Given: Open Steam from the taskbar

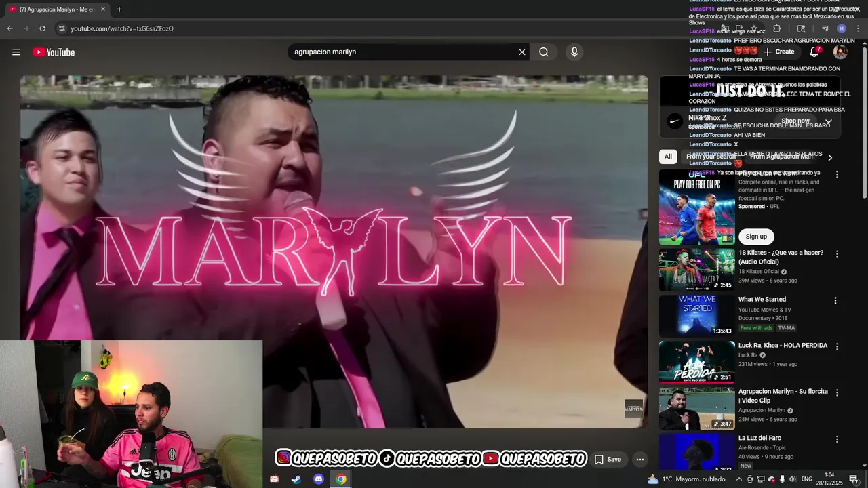Looking at the screenshot, I should (296, 479).
